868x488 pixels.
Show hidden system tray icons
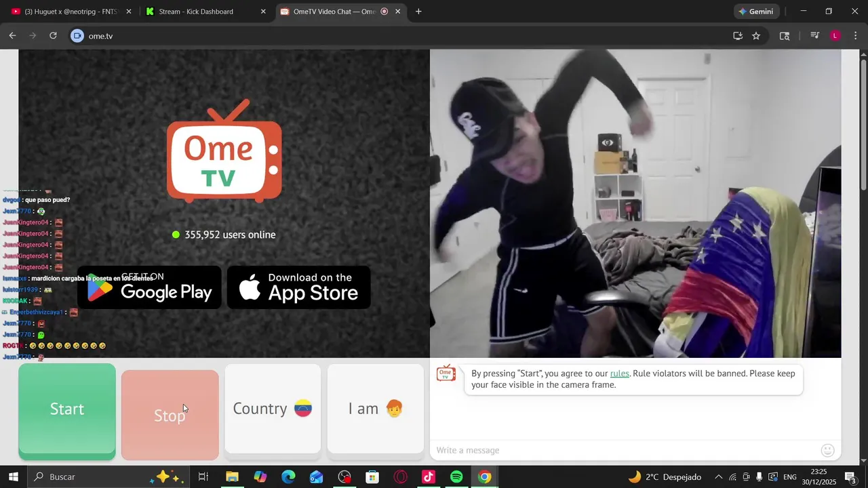(x=719, y=476)
